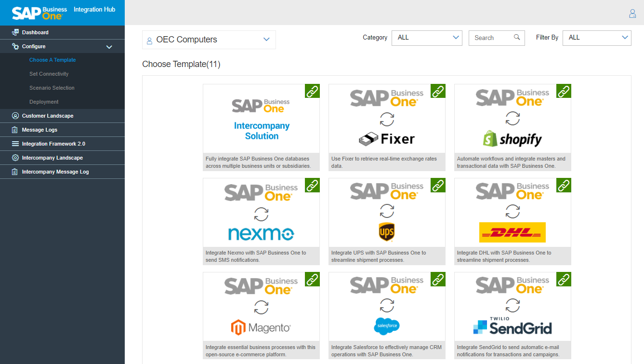
Task: Click the green link icon on DHL template
Action: [564, 185]
